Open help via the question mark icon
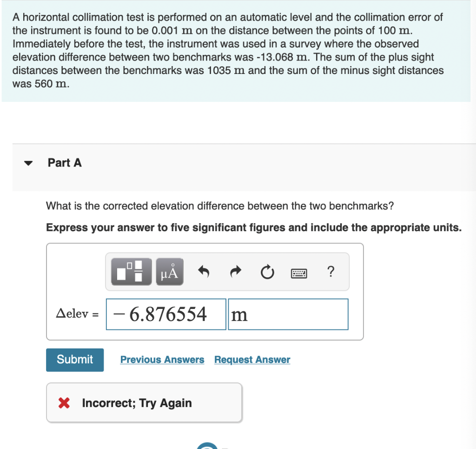 pos(331,272)
